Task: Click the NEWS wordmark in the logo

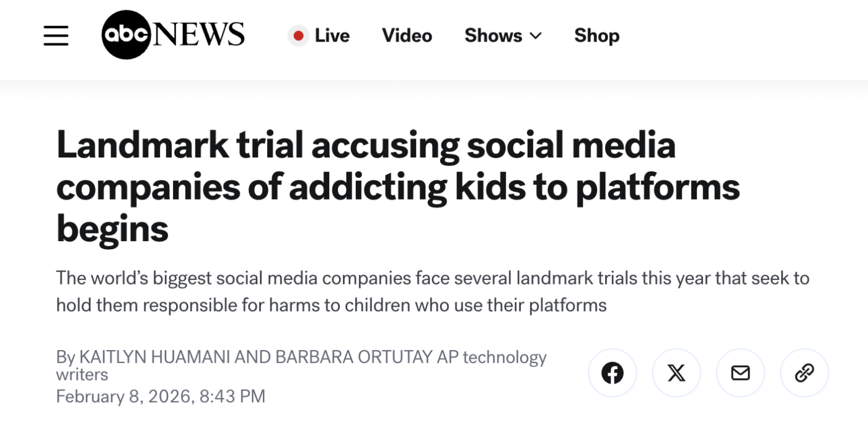Action: click(198, 35)
